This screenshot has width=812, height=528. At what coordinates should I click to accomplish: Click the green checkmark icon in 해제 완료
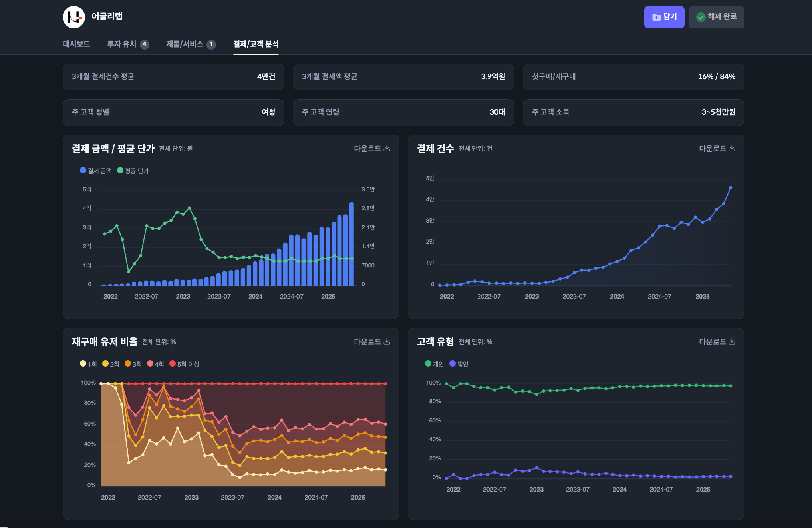tap(701, 17)
